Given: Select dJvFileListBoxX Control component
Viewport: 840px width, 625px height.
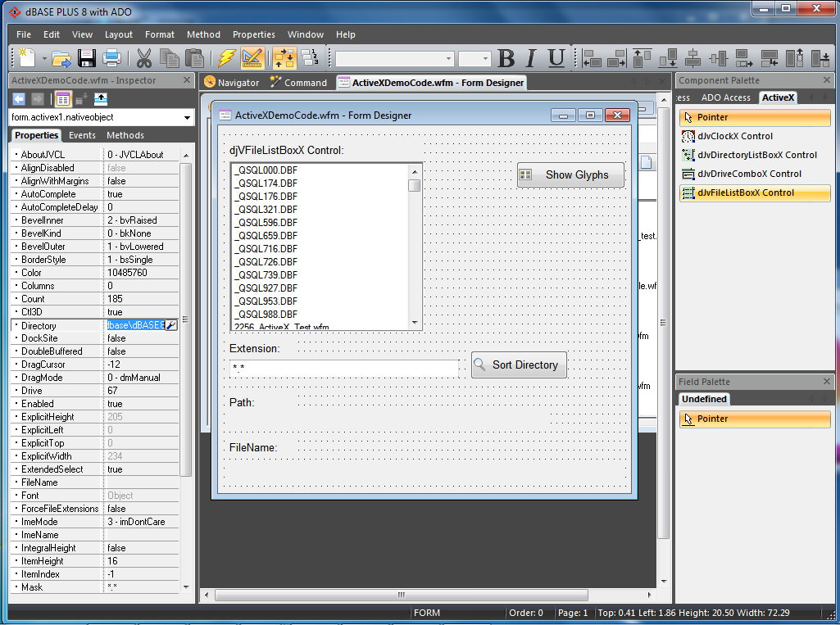Looking at the screenshot, I should 755,192.
